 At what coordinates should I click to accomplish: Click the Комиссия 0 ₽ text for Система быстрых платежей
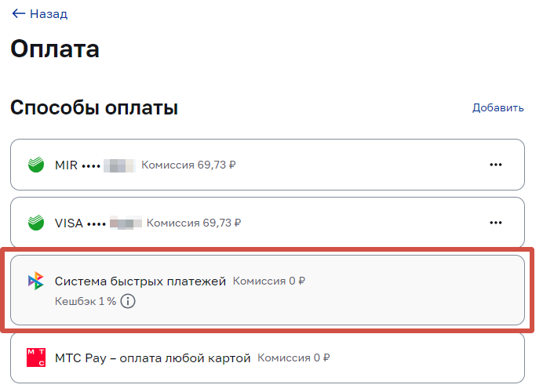point(269,281)
